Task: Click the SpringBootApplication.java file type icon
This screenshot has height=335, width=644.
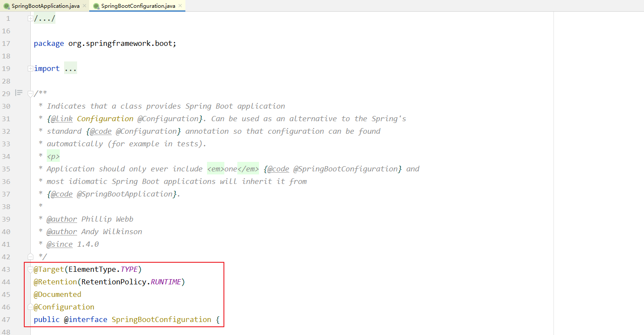Action: [x=6, y=6]
